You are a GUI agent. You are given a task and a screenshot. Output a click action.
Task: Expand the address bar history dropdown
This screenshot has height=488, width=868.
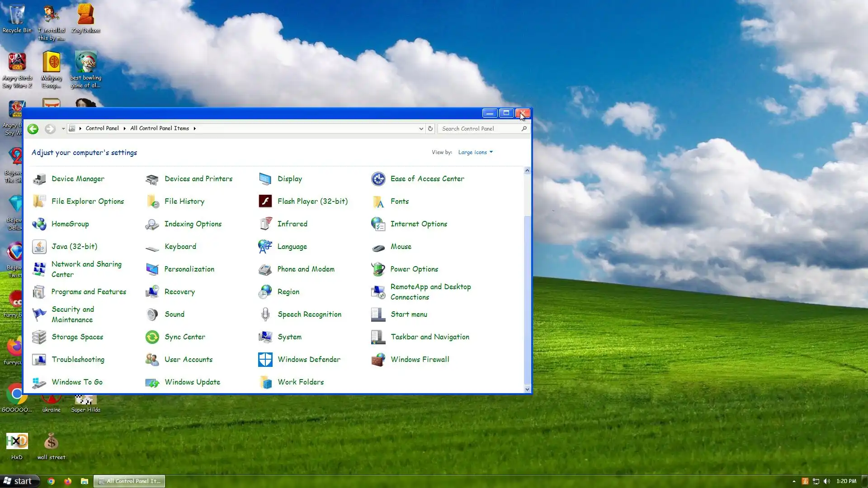coord(421,129)
